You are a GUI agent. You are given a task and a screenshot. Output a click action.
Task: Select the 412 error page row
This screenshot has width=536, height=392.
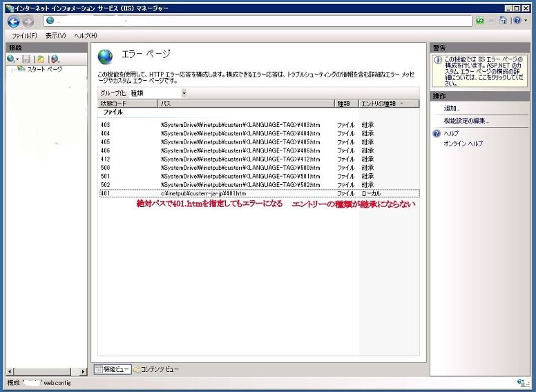click(259, 159)
